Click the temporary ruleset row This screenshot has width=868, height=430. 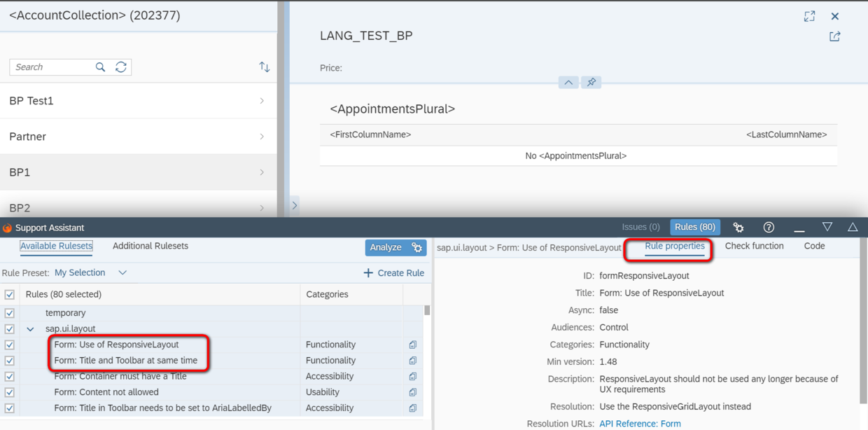[x=211, y=313]
